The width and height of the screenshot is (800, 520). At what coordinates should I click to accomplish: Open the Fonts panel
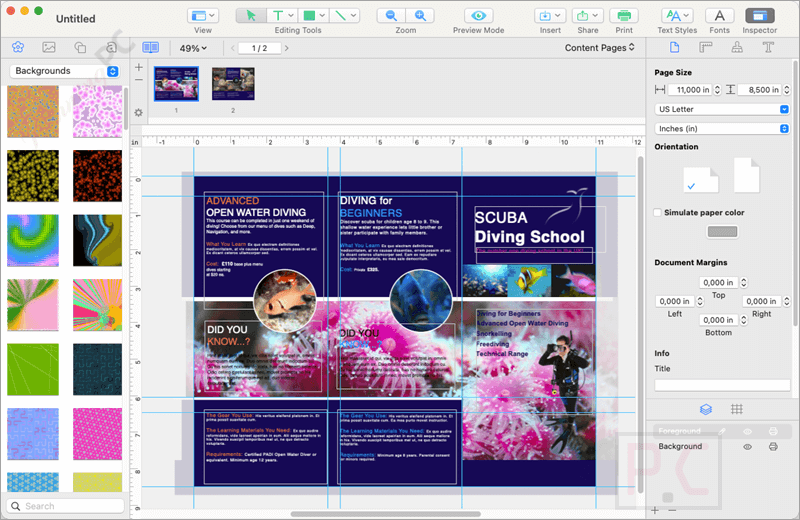(719, 15)
